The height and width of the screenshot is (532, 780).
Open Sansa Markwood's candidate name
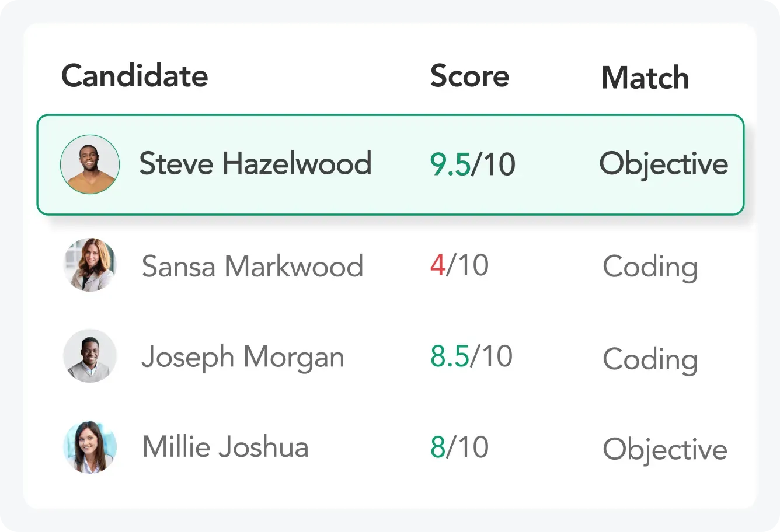[252, 265]
